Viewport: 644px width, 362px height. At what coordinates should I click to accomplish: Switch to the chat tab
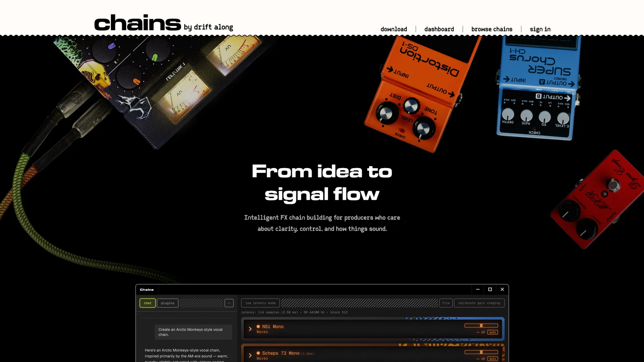click(148, 303)
